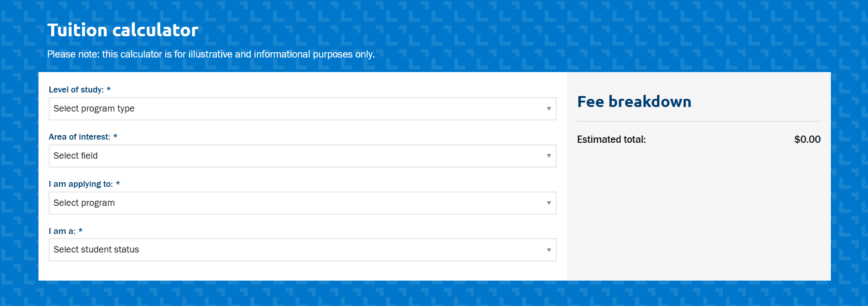Click the student status dropdown arrow
Screen dimensions: 868x306
click(x=549, y=249)
